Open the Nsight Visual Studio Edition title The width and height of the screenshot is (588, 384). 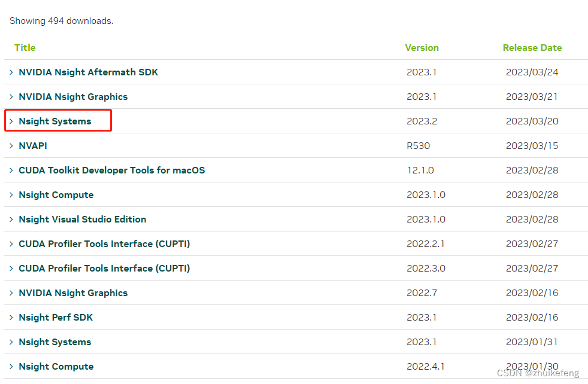(83, 220)
